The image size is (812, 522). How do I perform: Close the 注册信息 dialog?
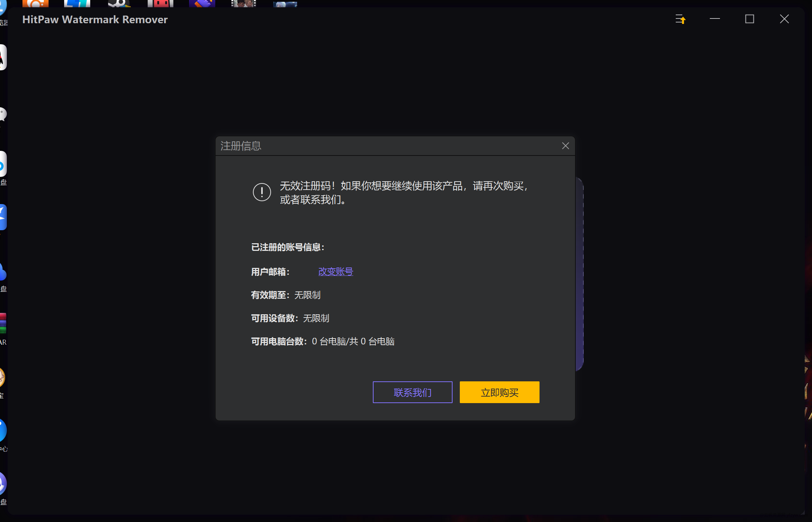(565, 146)
